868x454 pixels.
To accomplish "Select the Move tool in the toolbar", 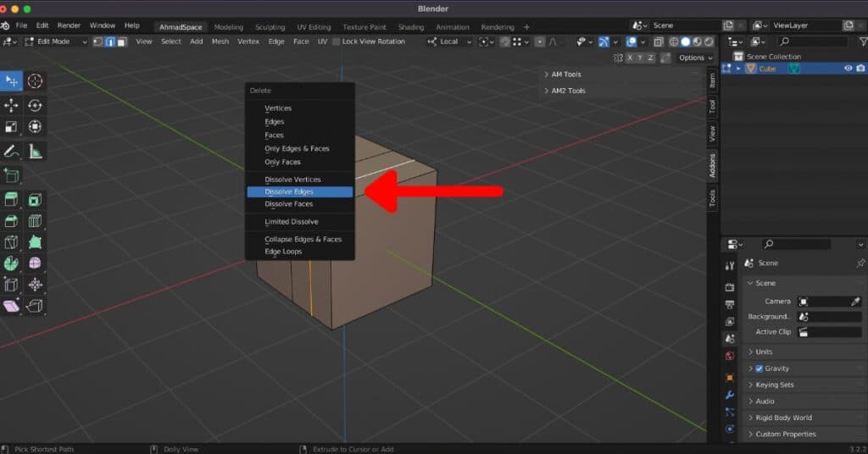I will [x=12, y=105].
